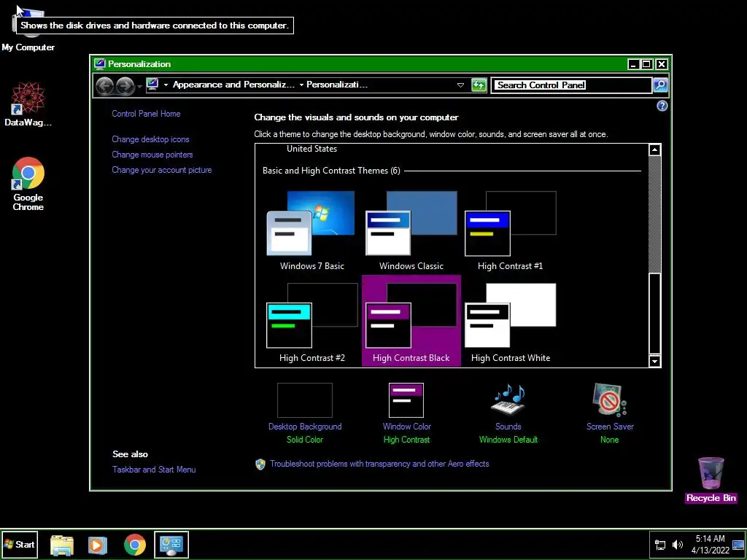
Task: Click the address bar Control Panel icon
Action: [152, 85]
